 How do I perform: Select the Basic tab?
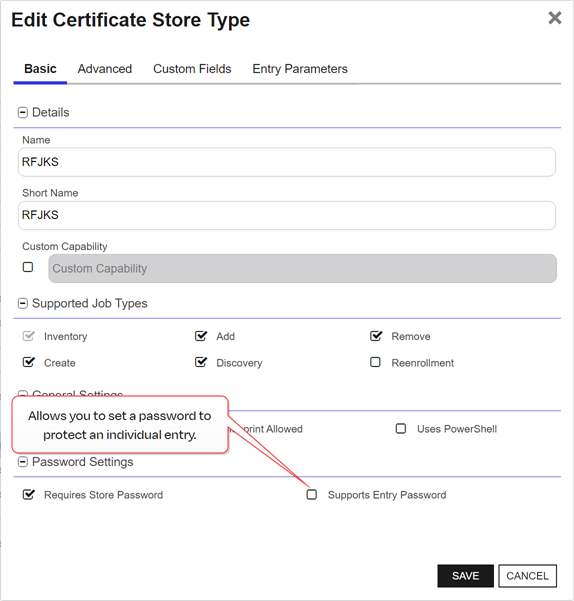tap(40, 69)
